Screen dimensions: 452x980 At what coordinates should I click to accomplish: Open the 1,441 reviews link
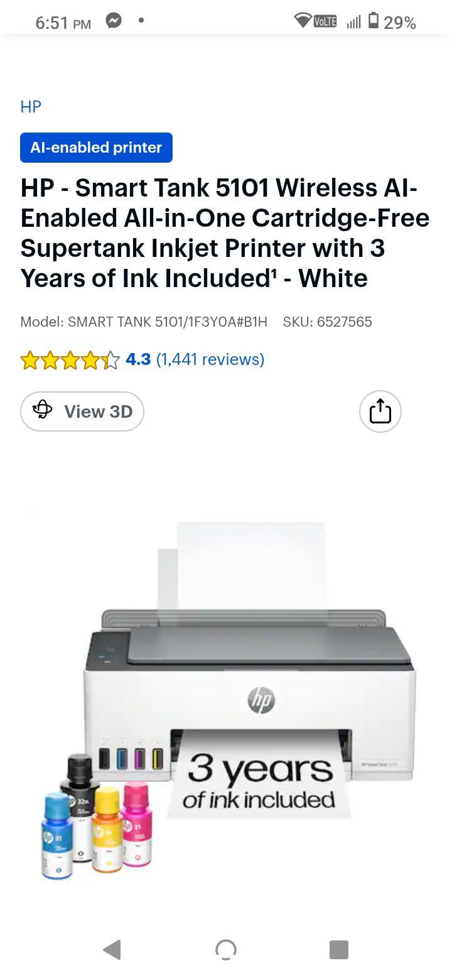click(210, 359)
